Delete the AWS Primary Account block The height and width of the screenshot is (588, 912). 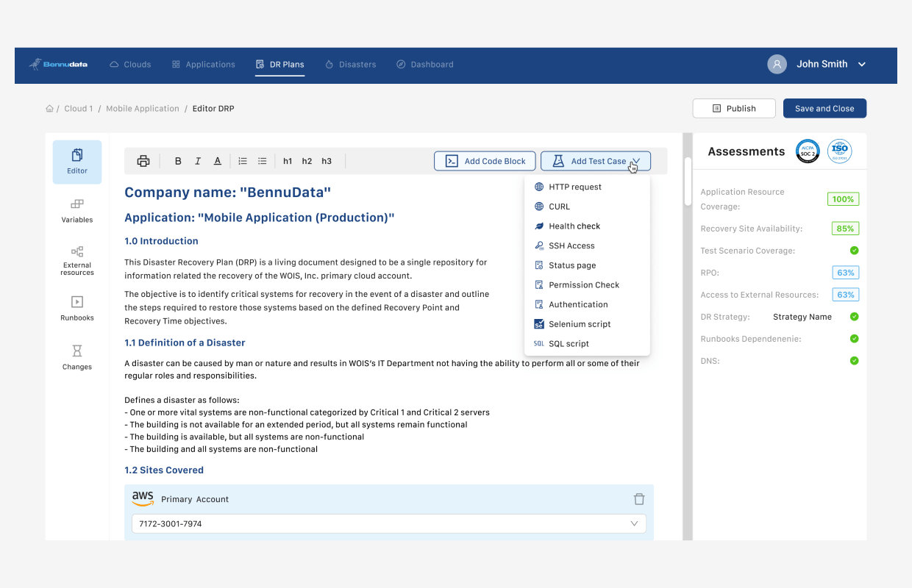tap(638, 499)
